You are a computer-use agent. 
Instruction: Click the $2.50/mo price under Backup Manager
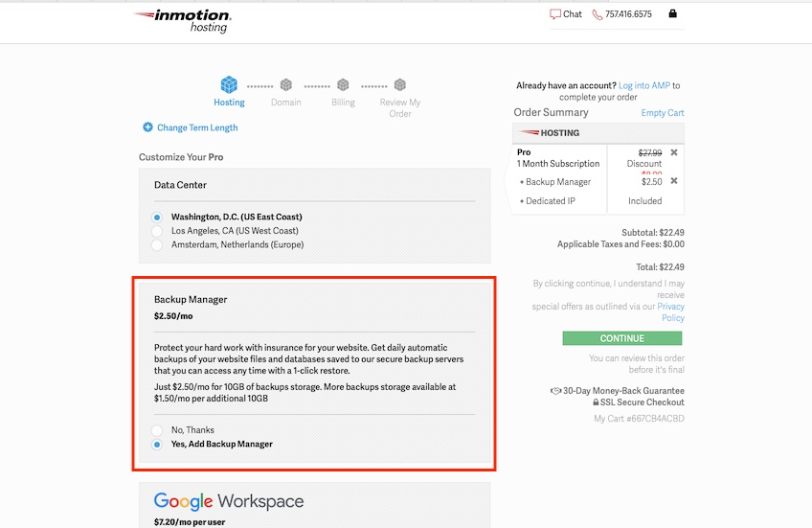(173, 316)
